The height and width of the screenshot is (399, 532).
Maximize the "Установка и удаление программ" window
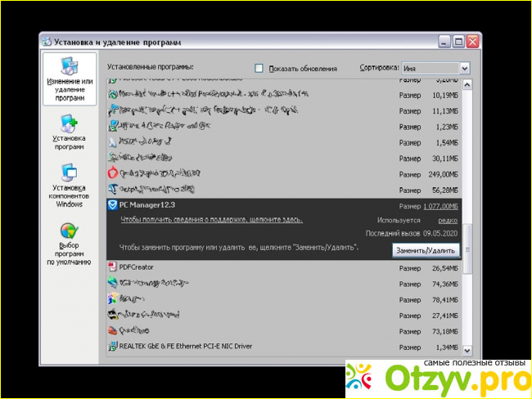(x=458, y=41)
